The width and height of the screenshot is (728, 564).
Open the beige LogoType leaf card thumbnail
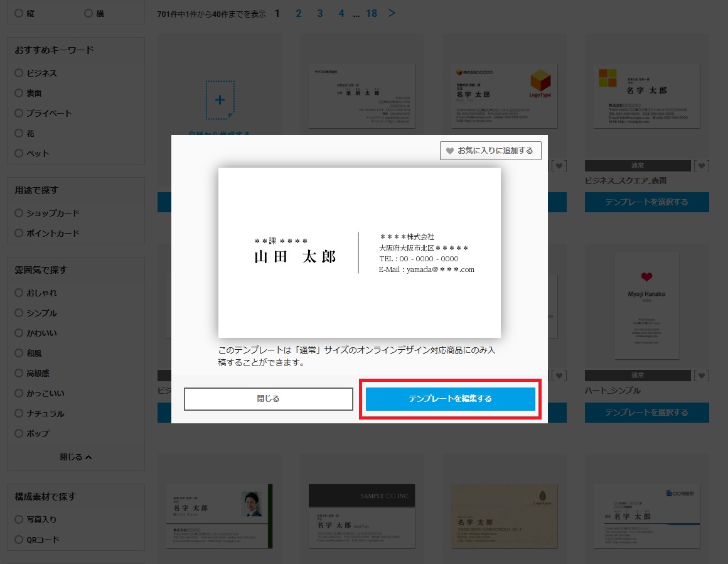(x=504, y=516)
